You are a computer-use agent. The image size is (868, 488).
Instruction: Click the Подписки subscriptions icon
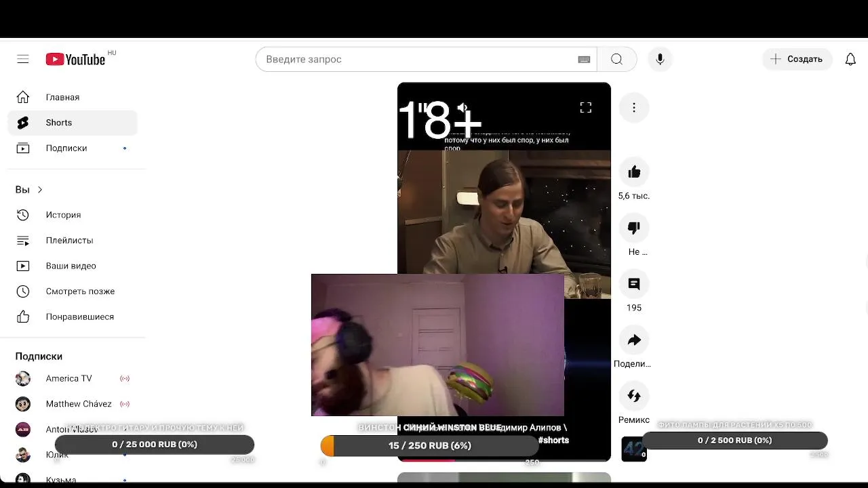[23, 148]
